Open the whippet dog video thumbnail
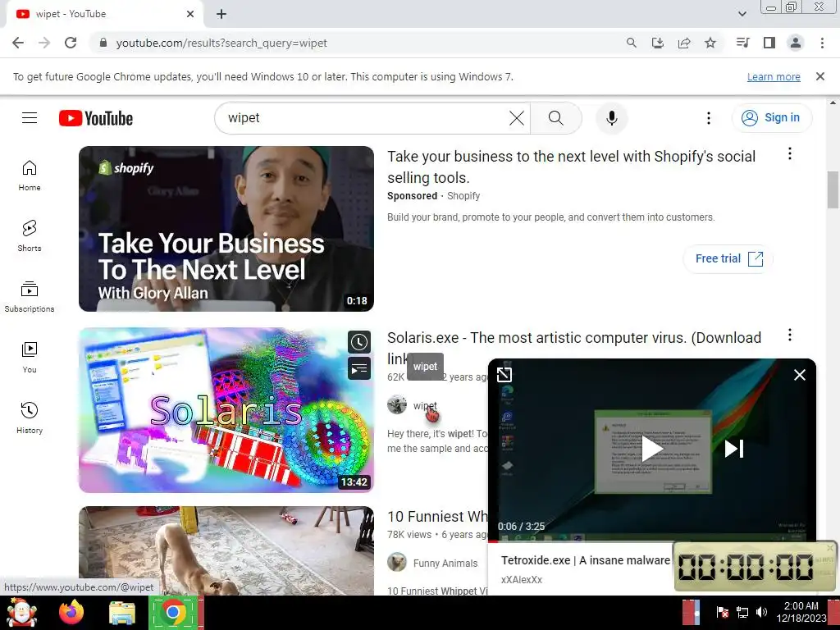 [226, 550]
